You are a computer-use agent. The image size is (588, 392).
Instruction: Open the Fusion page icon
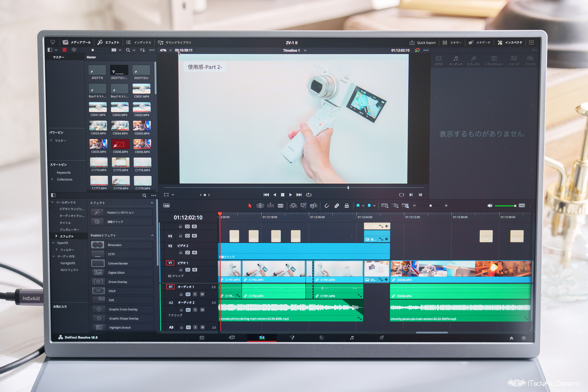click(x=292, y=337)
